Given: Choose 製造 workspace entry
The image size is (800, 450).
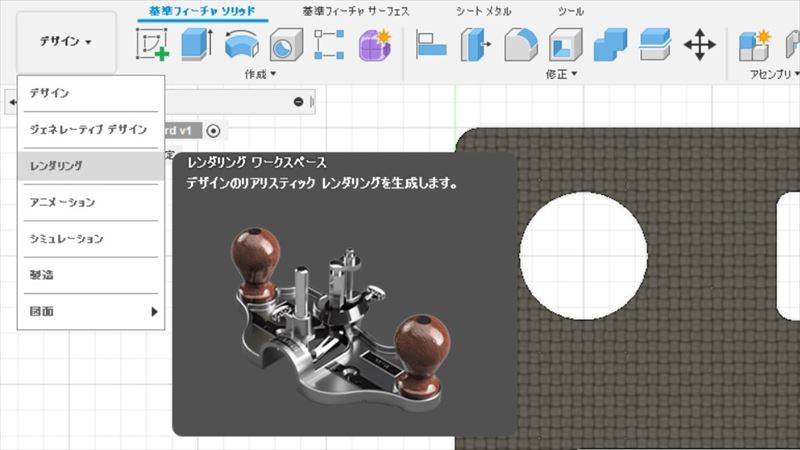Looking at the screenshot, I should (91, 275).
